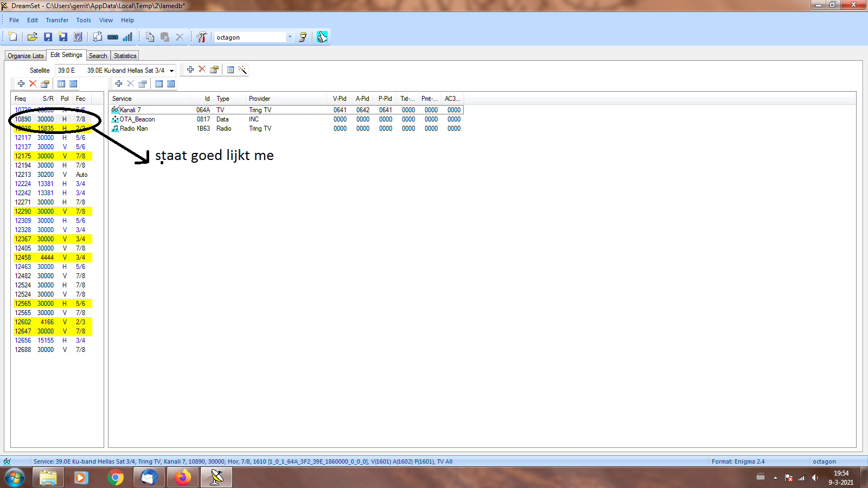Viewport: 868px width, 488px height.
Task: Expand the octagon profile dropdown
Action: [x=290, y=37]
